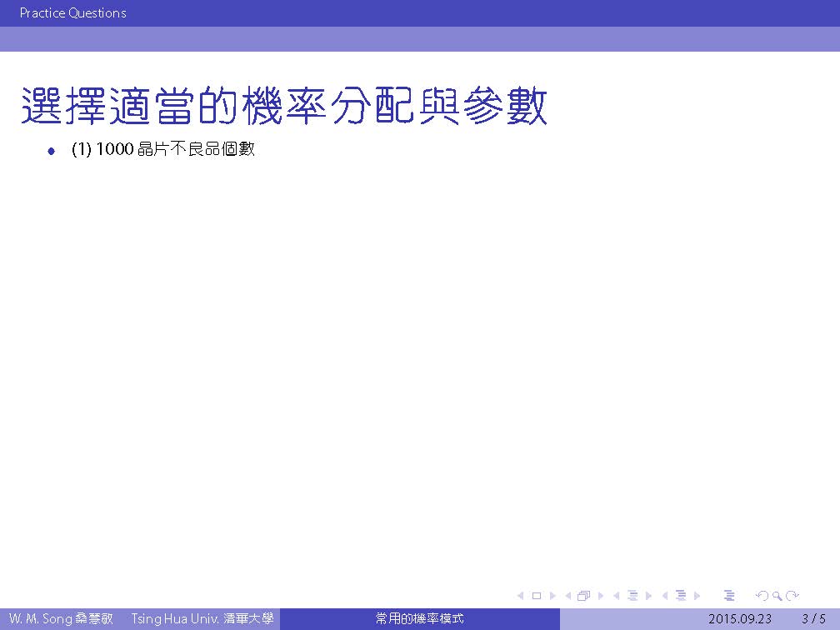Click the frame stack navigation icon
Image resolution: width=840 pixels, height=630 pixels.
[x=583, y=596]
